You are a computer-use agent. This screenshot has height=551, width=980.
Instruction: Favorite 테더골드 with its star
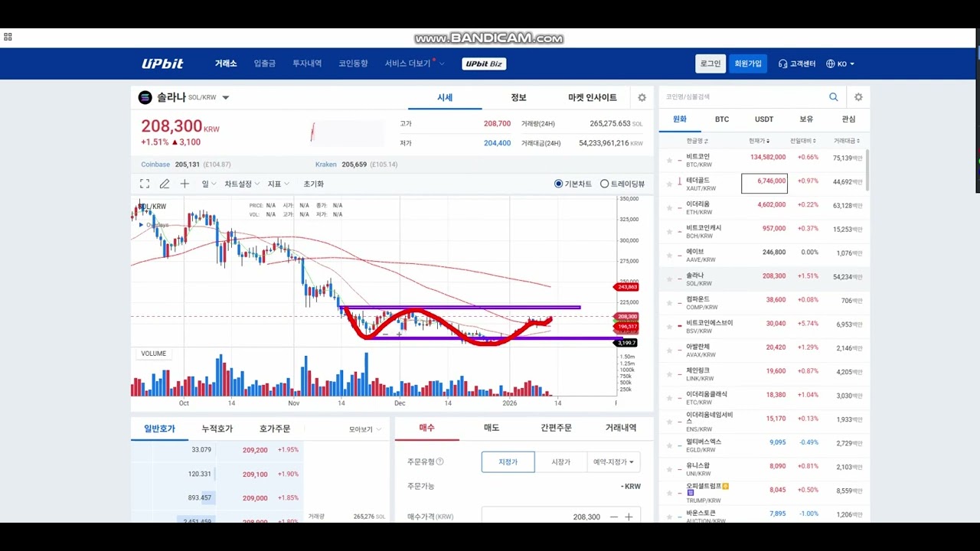coord(669,184)
